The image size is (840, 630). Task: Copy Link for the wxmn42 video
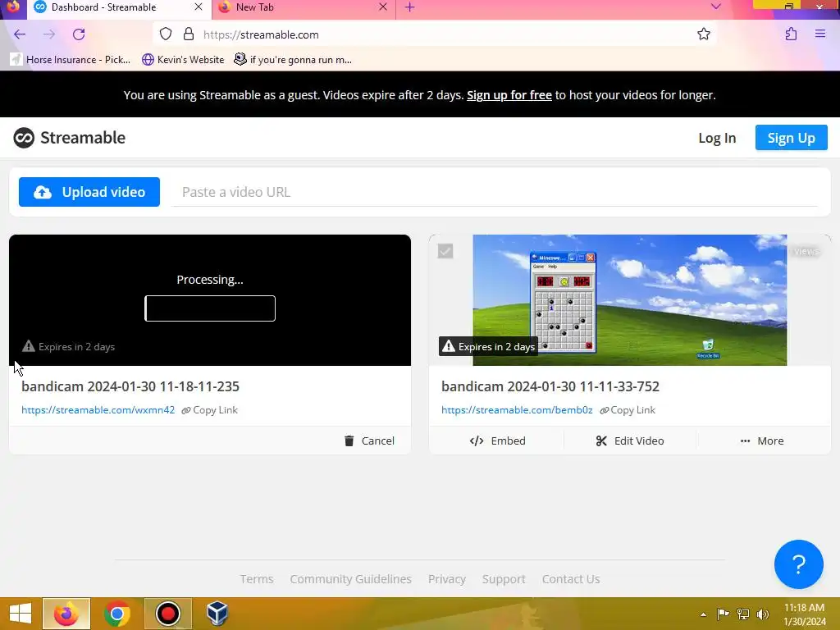tap(209, 410)
